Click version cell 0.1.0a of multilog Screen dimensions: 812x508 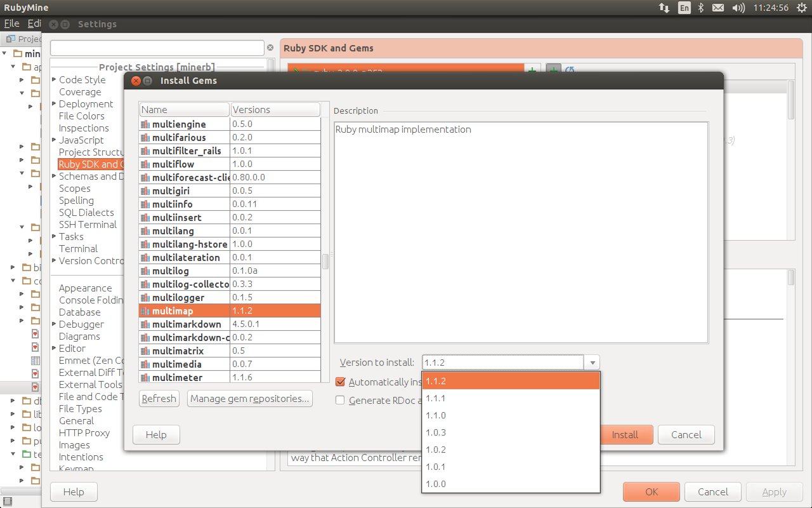pyautogui.click(x=275, y=271)
